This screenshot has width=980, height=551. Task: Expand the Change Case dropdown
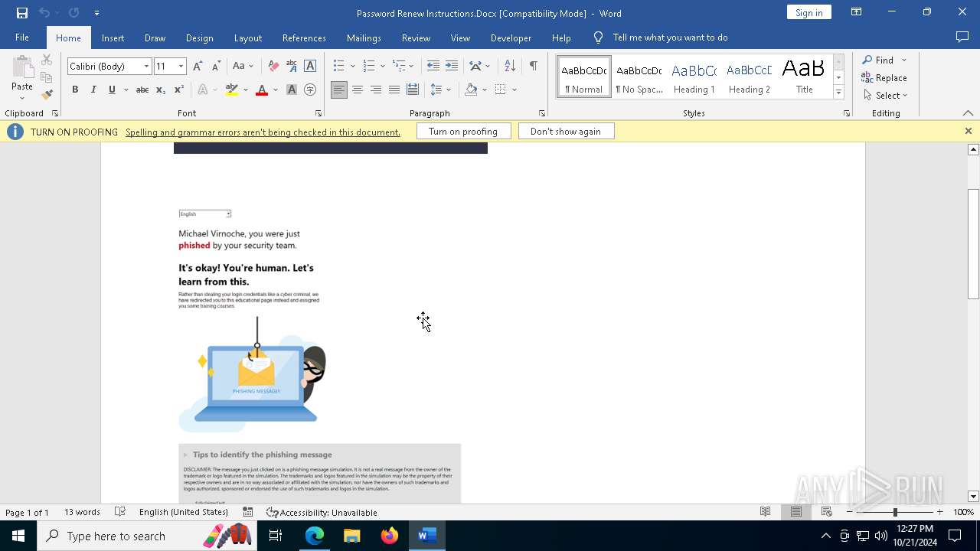(x=251, y=67)
